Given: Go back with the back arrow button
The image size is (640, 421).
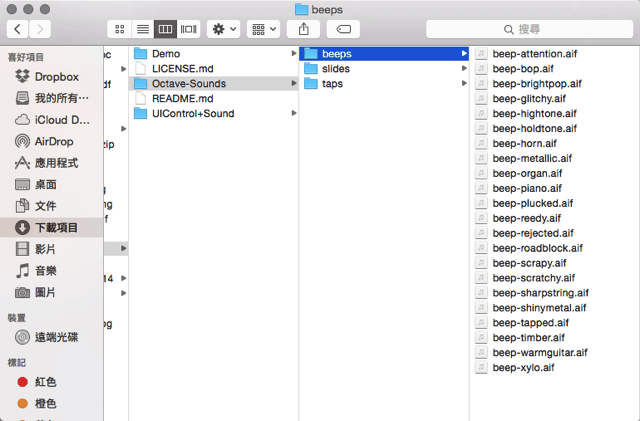Looking at the screenshot, I should click(18, 29).
